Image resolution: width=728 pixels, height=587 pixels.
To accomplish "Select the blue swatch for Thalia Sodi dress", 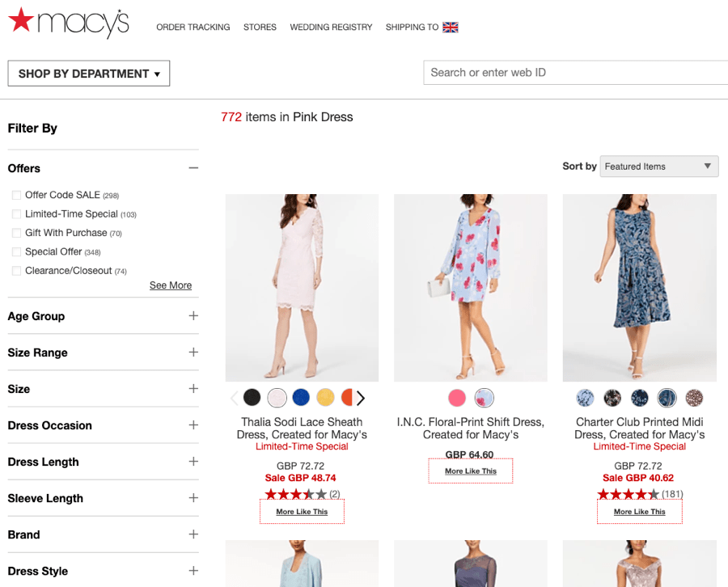I will [x=301, y=398].
